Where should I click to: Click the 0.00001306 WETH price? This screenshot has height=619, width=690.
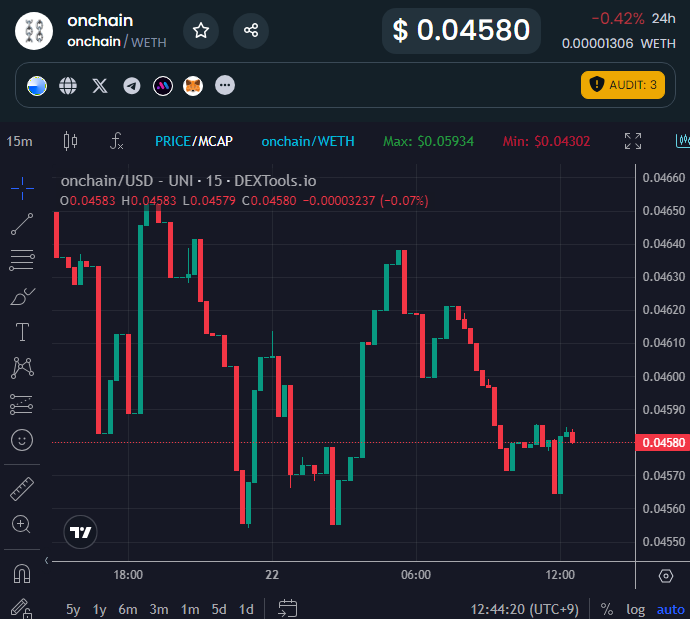[x=618, y=44]
